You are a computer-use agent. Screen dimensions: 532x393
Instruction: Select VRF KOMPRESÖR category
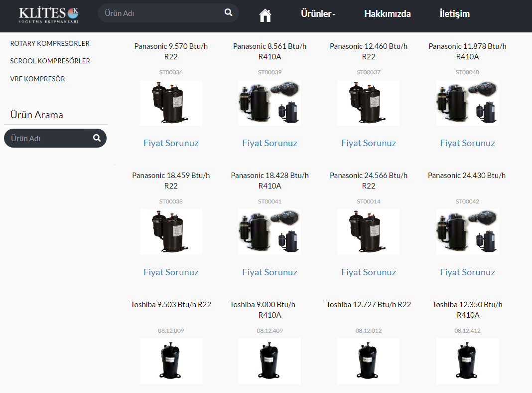coord(38,79)
